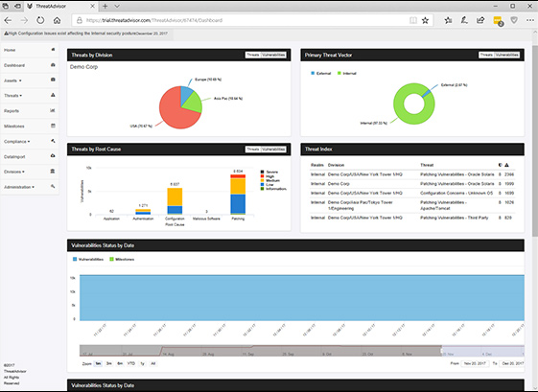The image size is (538, 392).
Task: Click the browser address bar URL
Action: (x=154, y=20)
